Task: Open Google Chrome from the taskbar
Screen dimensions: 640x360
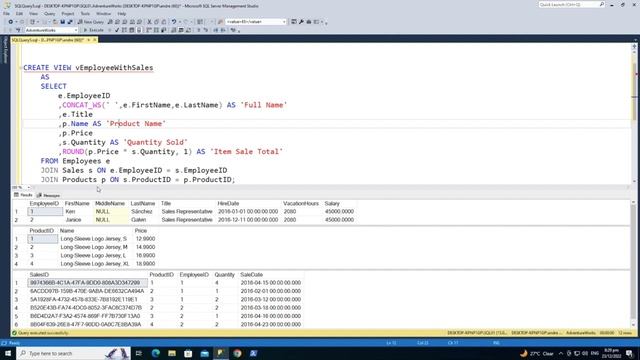Action: [x=237, y=353]
